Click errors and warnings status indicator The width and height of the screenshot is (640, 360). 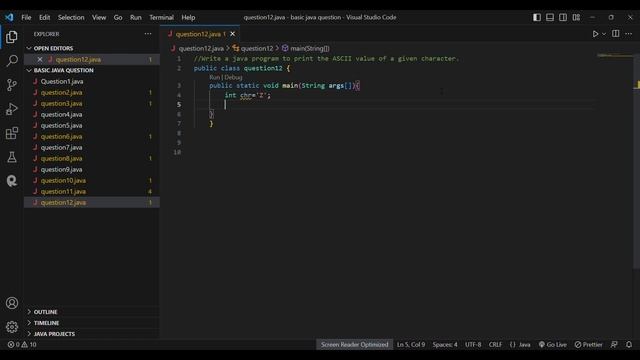coord(22,344)
